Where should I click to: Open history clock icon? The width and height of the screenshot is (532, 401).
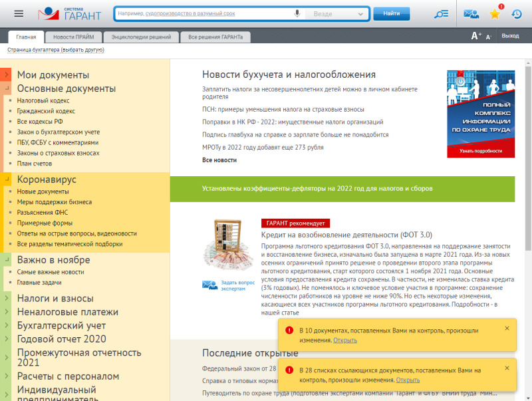tap(517, 14)
